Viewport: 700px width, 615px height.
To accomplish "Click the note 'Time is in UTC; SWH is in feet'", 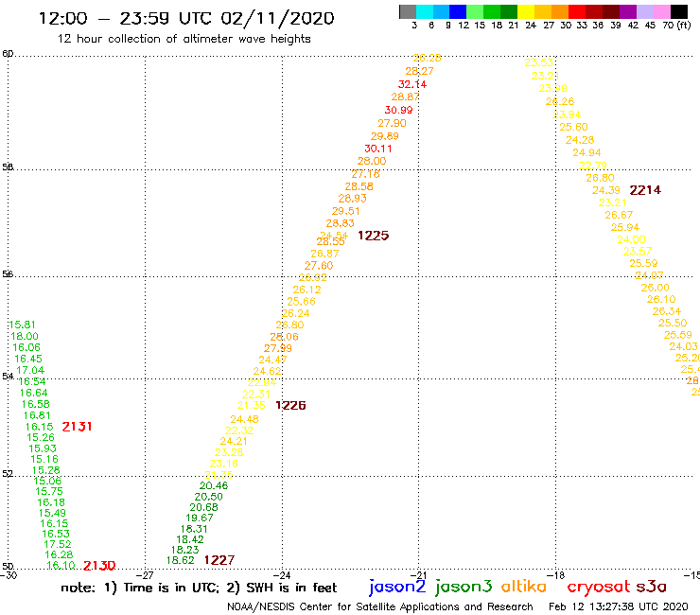I will 199,588.
